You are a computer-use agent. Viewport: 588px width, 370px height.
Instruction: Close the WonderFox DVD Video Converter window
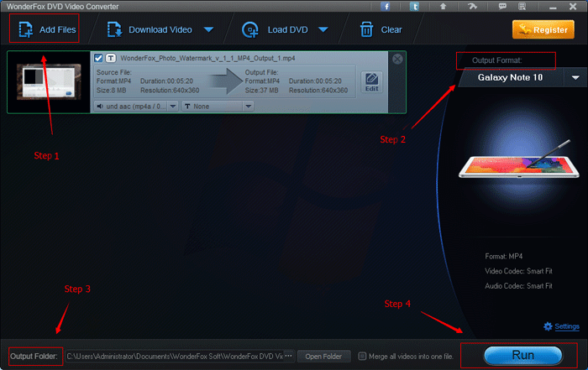pos(573,7)
